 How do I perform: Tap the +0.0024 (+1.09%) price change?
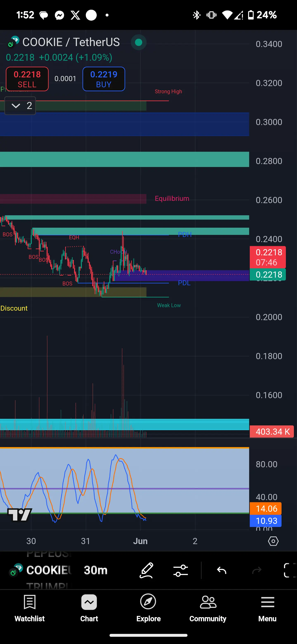coord(75,58)
